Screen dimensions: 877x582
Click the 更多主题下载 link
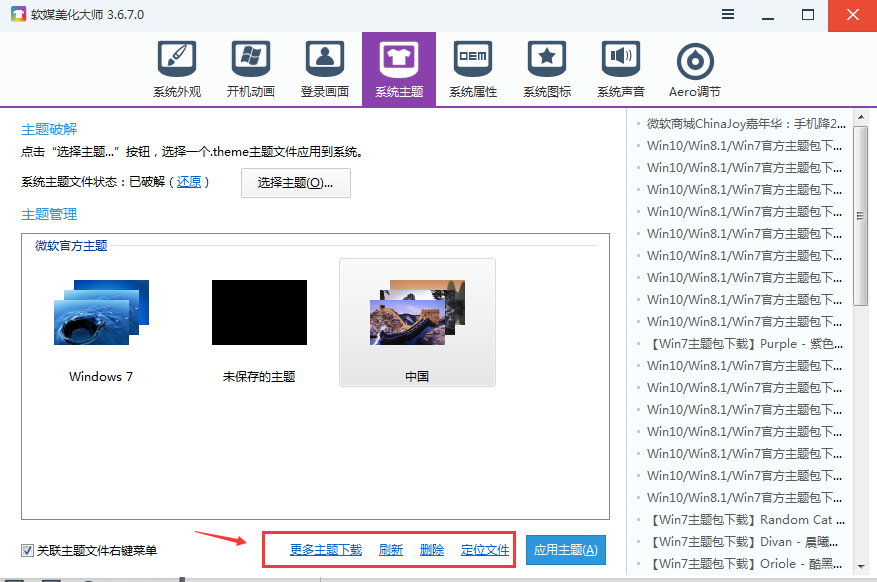(321, 549)
